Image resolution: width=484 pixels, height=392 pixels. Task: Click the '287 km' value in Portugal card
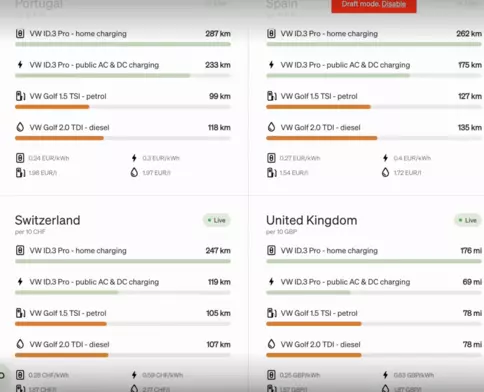tap(218, 34)
